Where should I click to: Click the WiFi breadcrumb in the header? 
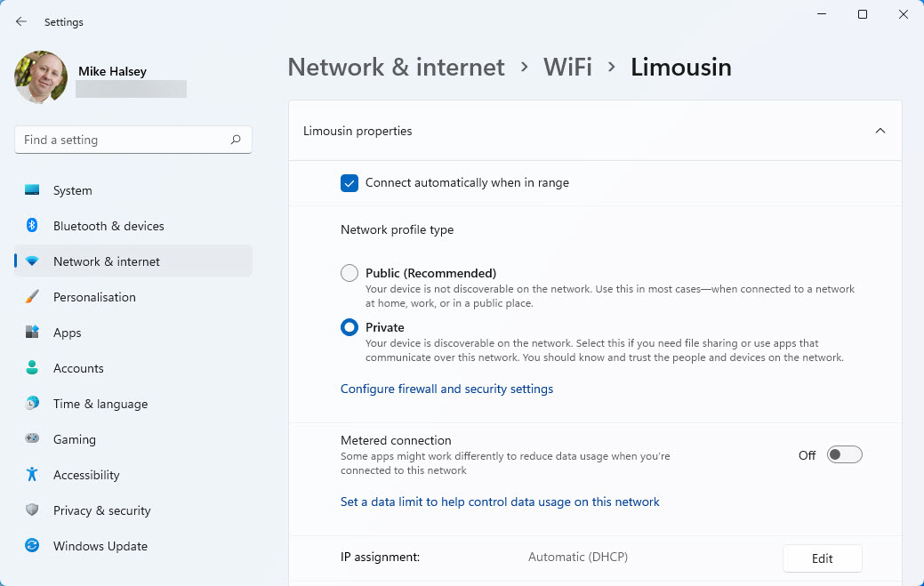click(x=567, y=68)
